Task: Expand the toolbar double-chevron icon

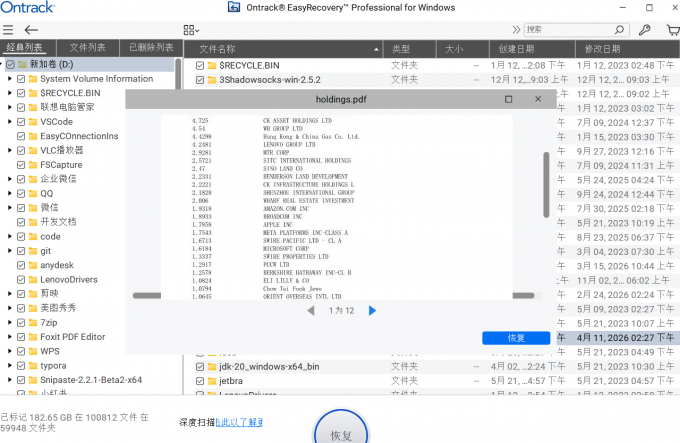Action: (x=516, y=29)
